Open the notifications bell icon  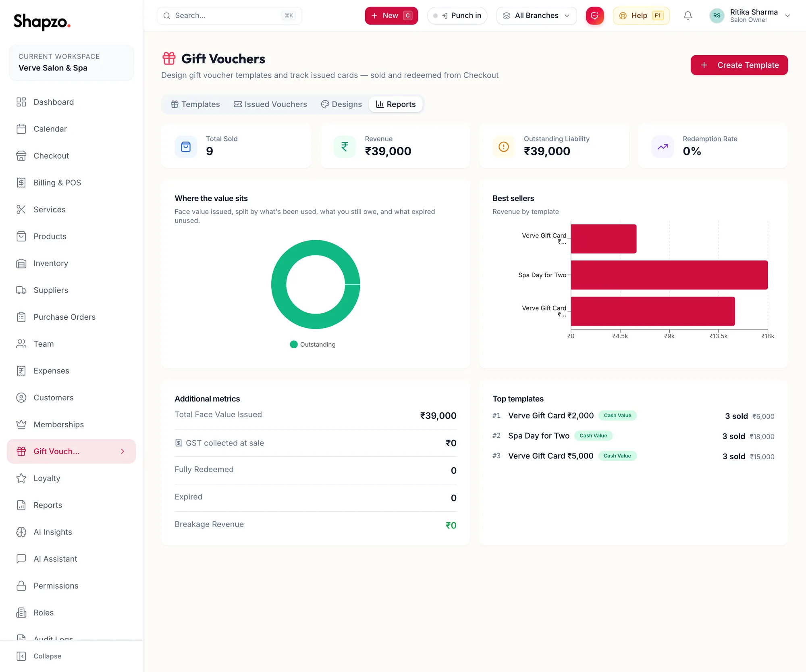pos(688,16)
